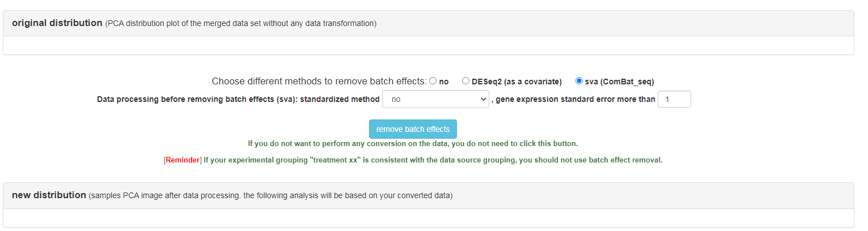Screen dimensions: 868x231
Task: Open the standardized method dropdown
Action: [x=435, y=99]
